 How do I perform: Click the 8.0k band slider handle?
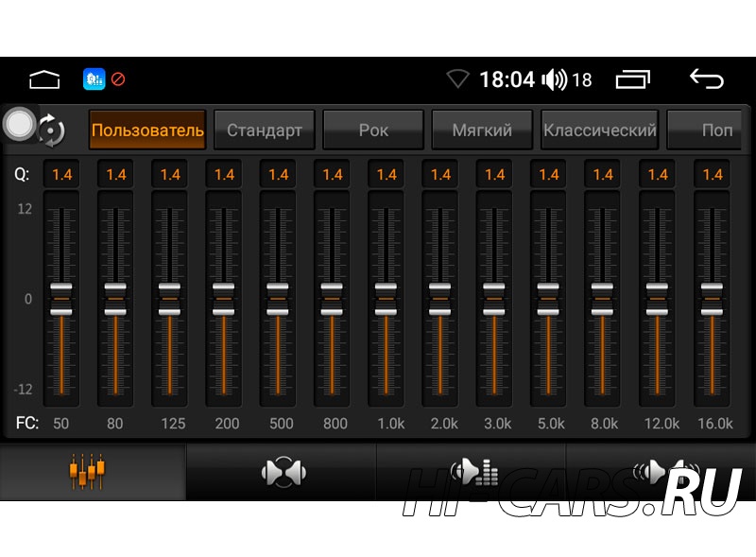(x=602, y=299)
